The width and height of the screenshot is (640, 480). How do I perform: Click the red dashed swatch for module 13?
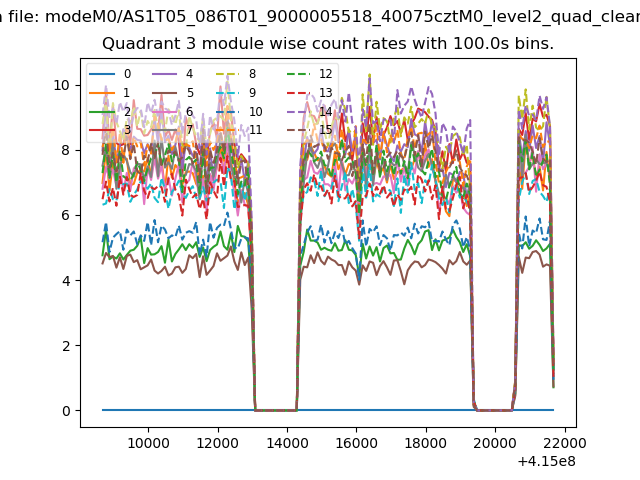299,93
